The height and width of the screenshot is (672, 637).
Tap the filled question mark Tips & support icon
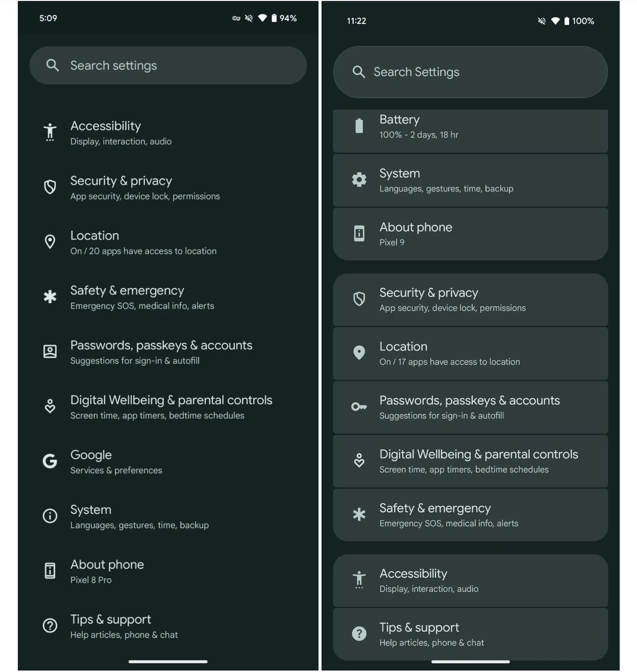tap(359, 634)
